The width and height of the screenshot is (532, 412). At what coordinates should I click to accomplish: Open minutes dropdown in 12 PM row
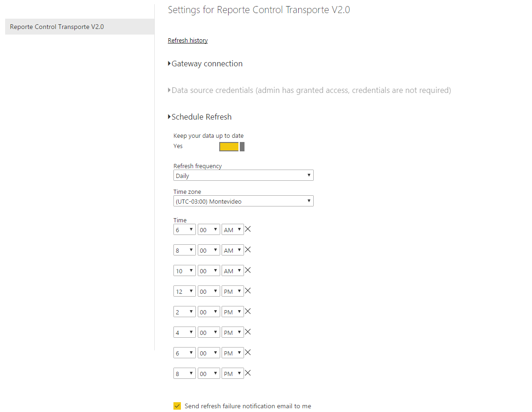coord(208,291)
